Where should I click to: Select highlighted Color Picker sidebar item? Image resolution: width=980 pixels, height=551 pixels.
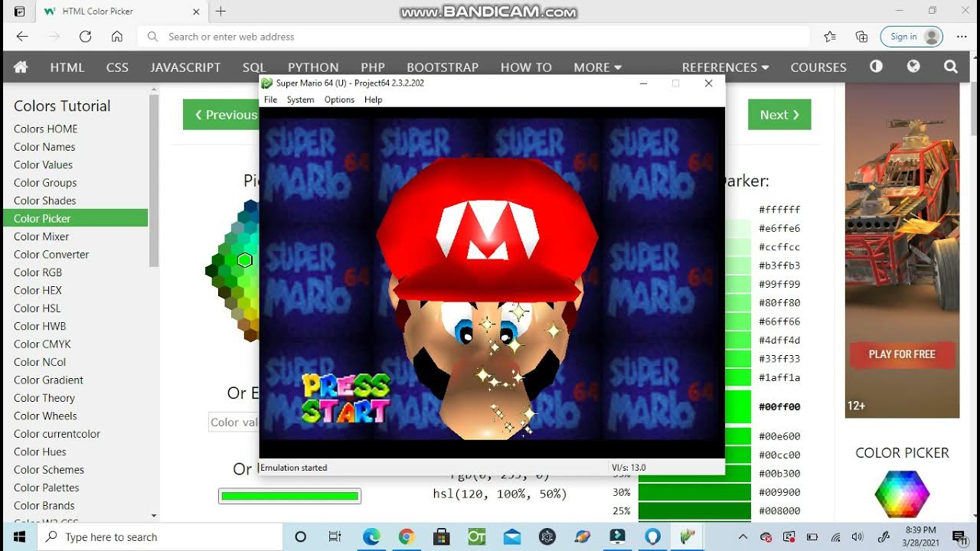point(75,218)
